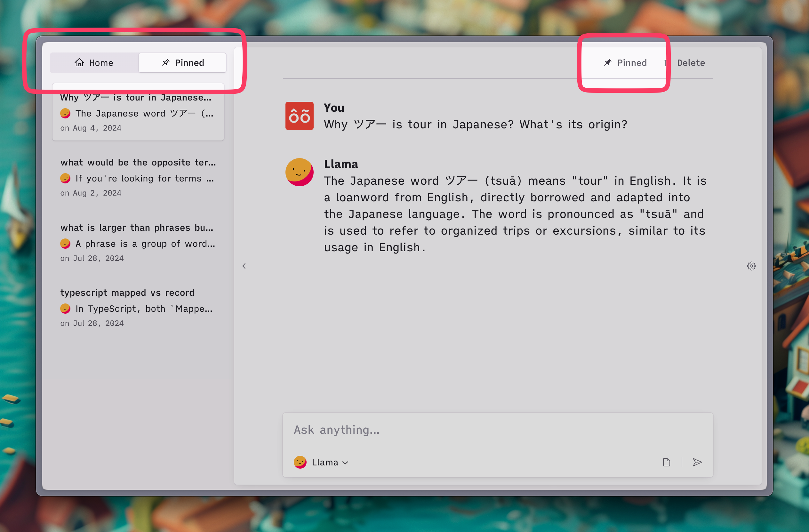
Task: Click 'A phrase is a group of word...' preview
Action: pos(145,244)
